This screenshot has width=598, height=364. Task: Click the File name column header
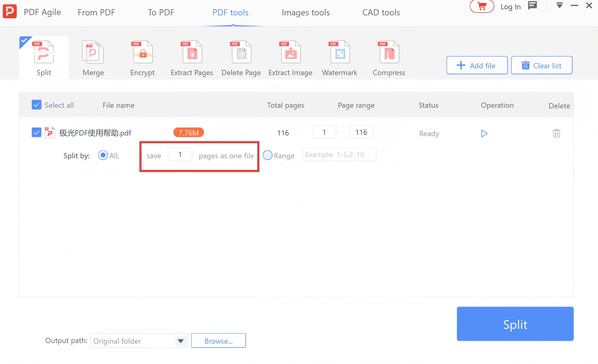(x=118, y=105)
